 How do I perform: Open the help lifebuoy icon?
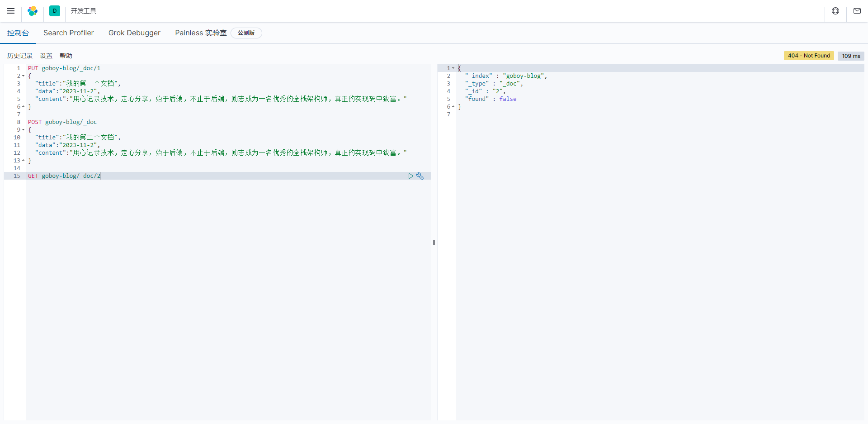[835, 11]
